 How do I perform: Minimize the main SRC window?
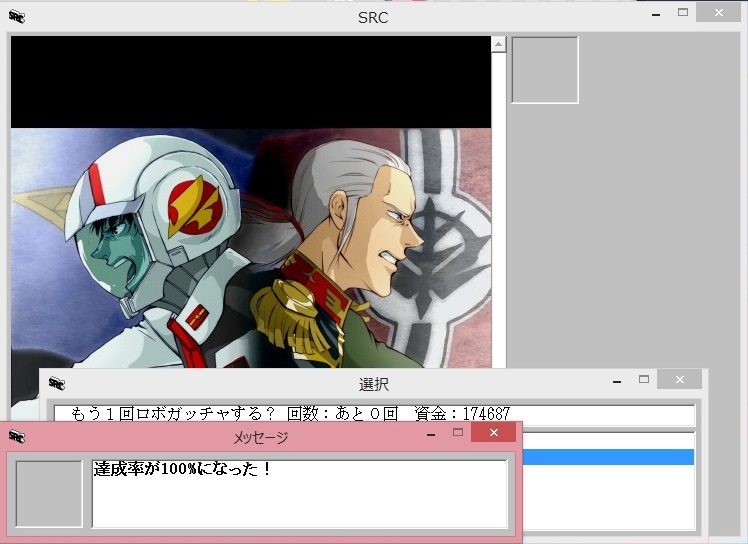[656, 15]
